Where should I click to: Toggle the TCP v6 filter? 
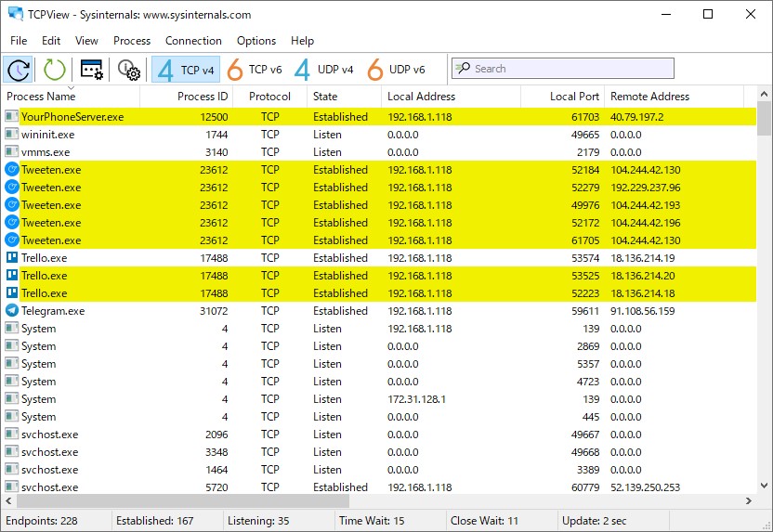click(255, 70)
